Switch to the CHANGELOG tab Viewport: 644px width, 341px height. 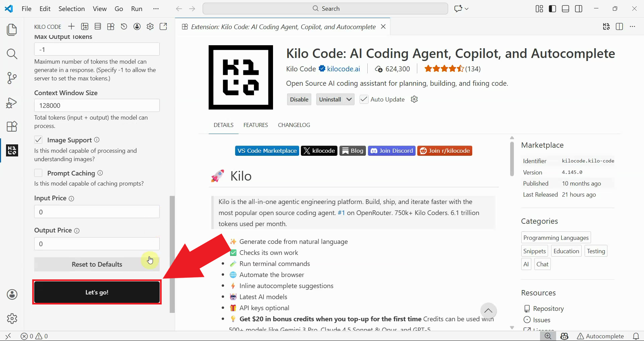294,125
